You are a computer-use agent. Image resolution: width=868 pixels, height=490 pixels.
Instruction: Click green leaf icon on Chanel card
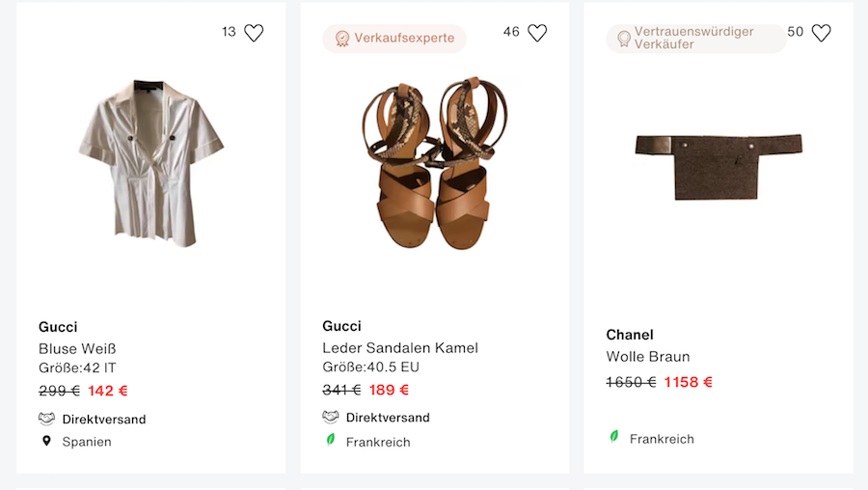614,437
